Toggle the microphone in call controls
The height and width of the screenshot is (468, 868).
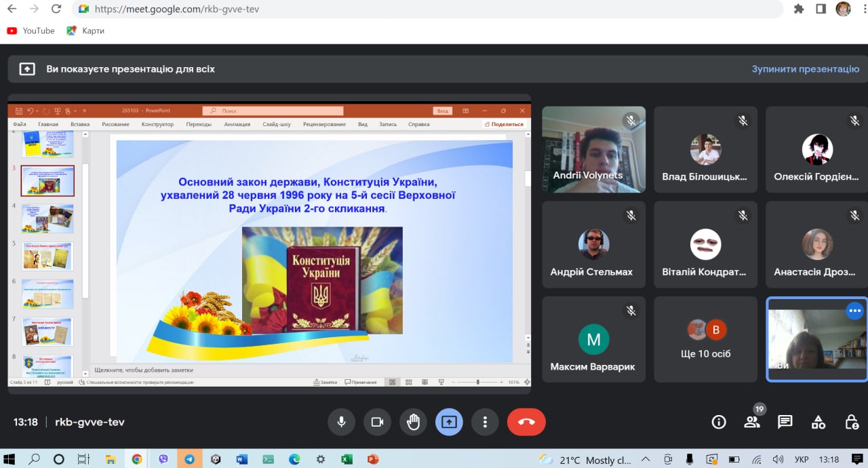point(341,422)
